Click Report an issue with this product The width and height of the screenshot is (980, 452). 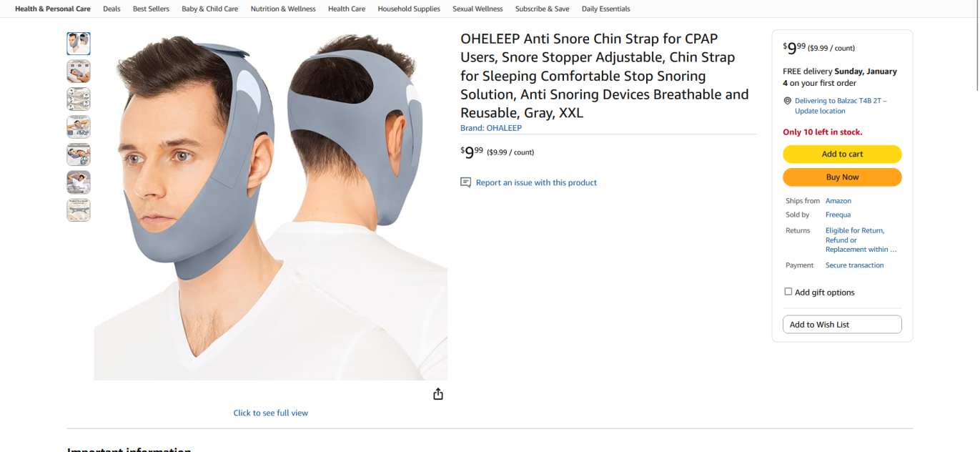click(536, 182)
